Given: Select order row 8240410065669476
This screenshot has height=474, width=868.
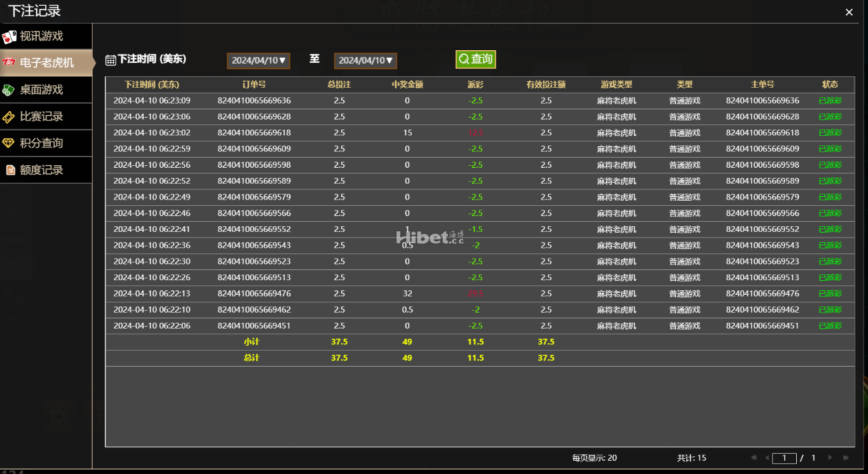Looking at the screenshot, I should 480,294.
